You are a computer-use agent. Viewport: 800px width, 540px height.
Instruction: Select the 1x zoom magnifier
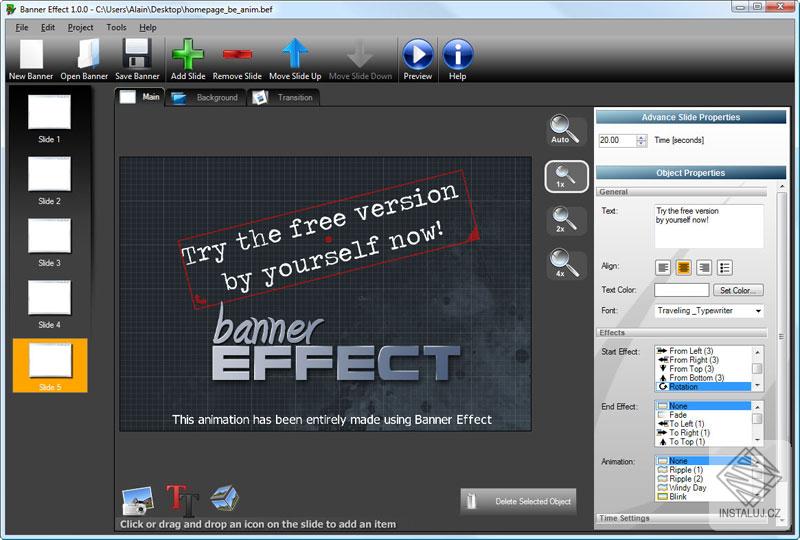(566, 177)
